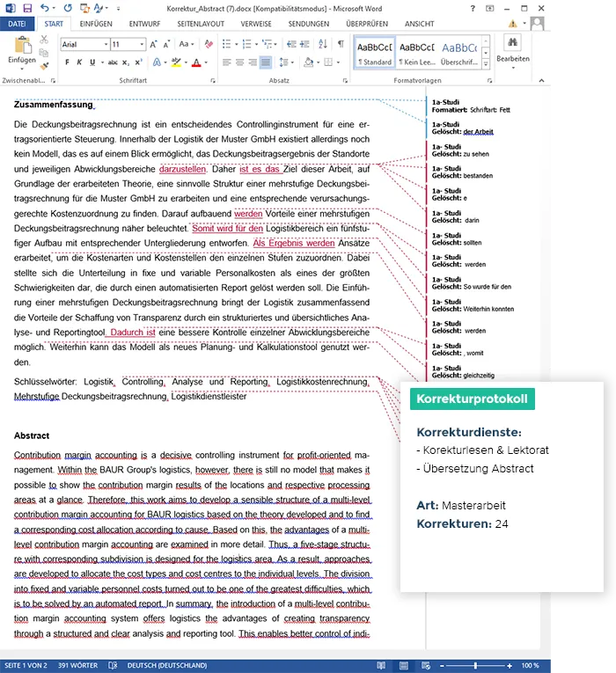Open the Arial font name dropdown
This screenshot has height=673, width=616.
point(106,44)
